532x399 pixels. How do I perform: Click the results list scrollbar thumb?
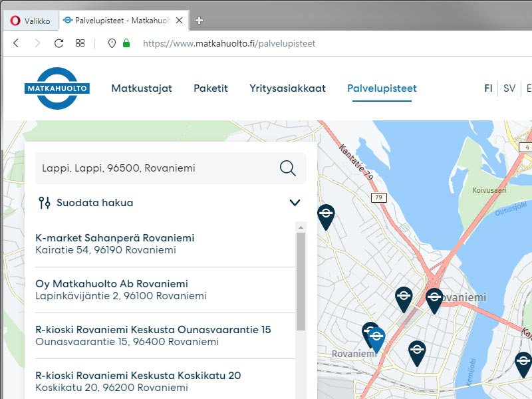[301, 281]
